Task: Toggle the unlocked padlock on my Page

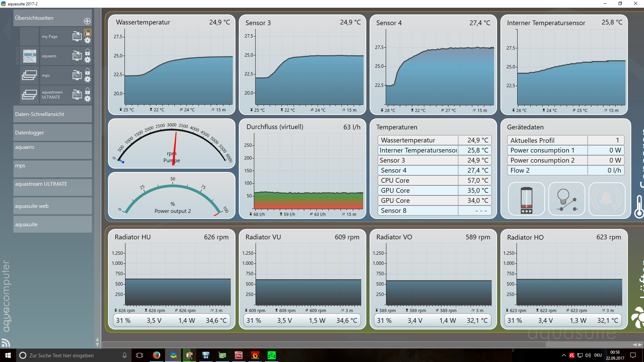Action: (x=88, y=33)
